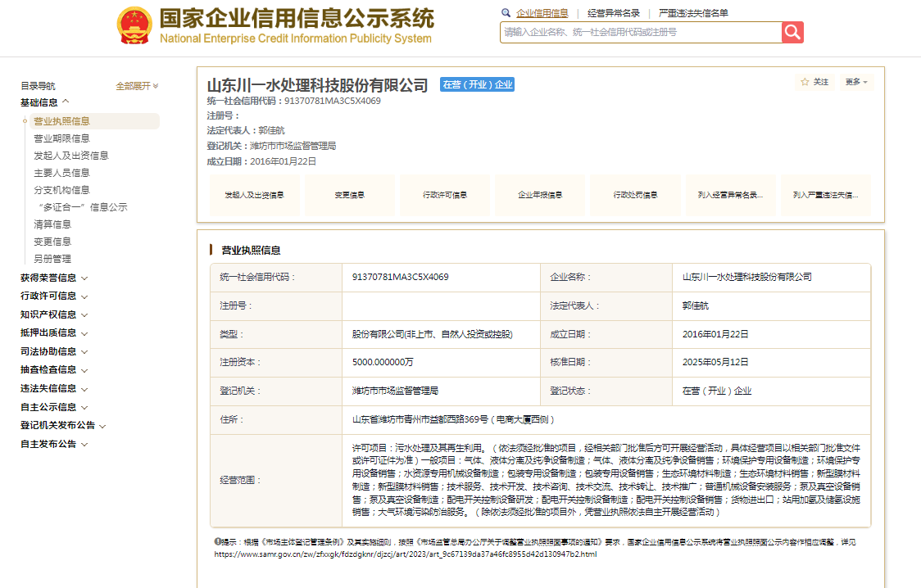The height and width of the screenshot is (588, 921).
Task: Expand the 知识产权信息 section
Action: (x=54, y=314)
